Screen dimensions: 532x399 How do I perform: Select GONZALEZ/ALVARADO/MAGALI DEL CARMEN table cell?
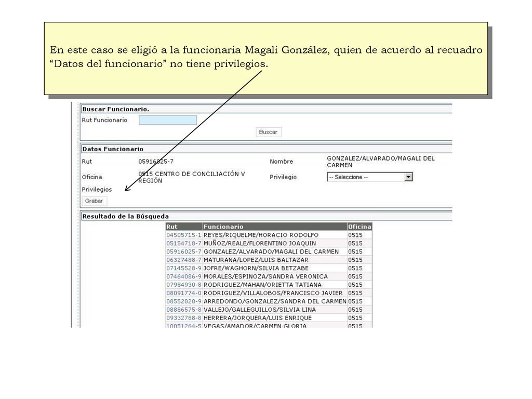click(x=275, y=252)
